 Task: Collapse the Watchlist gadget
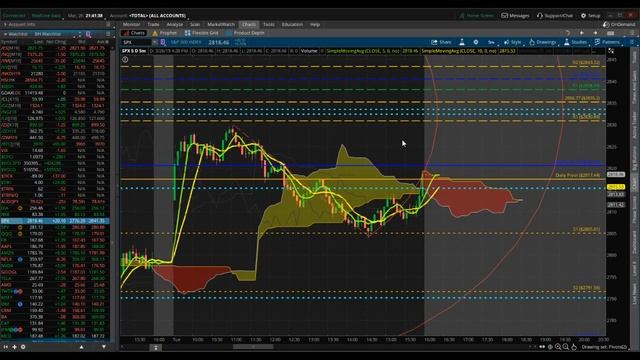click(x=5, y=34)
